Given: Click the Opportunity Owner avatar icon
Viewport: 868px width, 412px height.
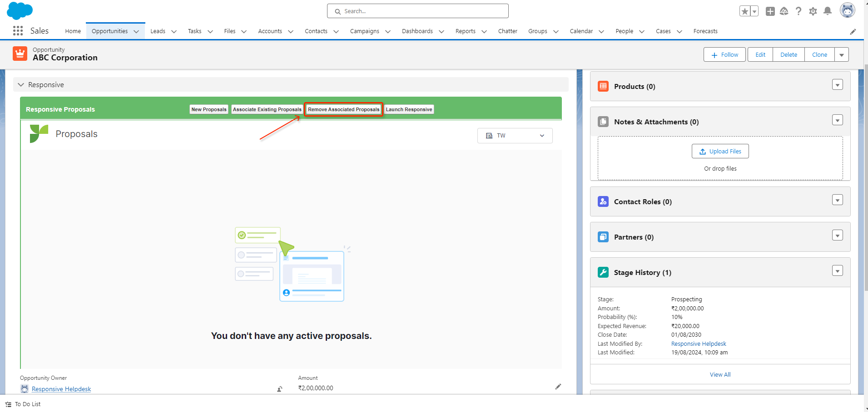Looking at the screenshot, I should (25, 389).
